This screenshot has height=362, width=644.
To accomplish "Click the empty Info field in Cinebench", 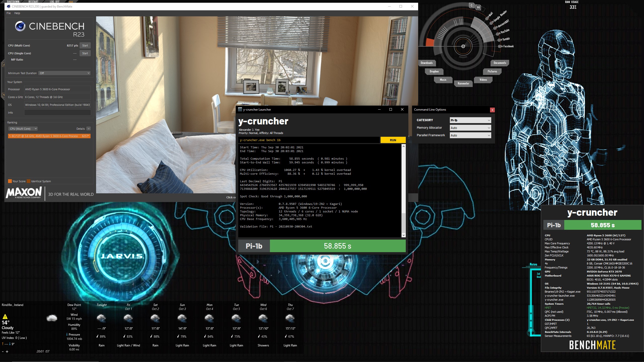I will [x=57, y=113].
